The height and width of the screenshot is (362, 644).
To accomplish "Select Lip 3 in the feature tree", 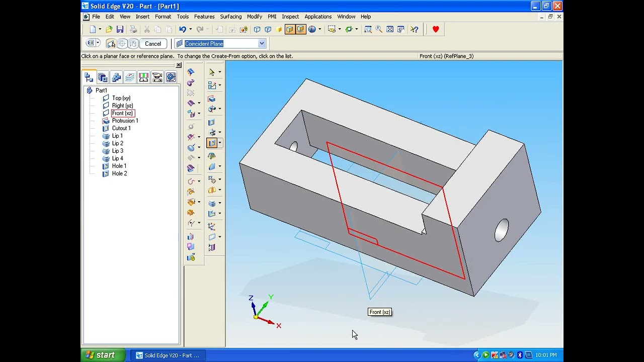I will (117, 151).
